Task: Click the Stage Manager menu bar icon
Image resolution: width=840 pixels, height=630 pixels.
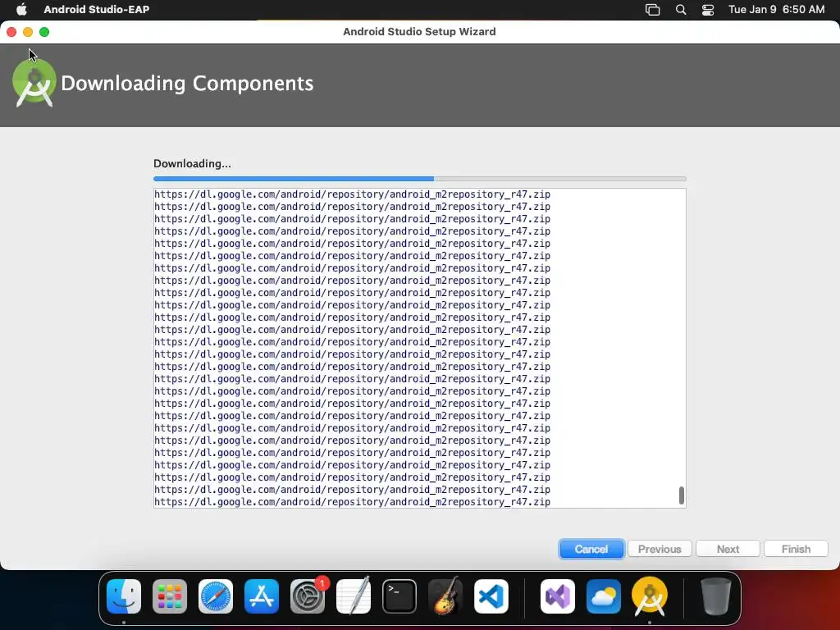Action: [x=652, y=9]
